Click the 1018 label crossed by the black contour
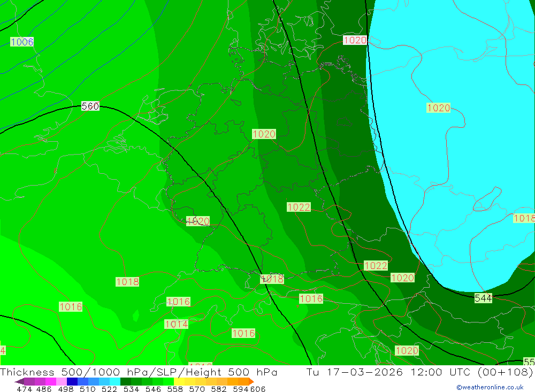 click(272, 279)
